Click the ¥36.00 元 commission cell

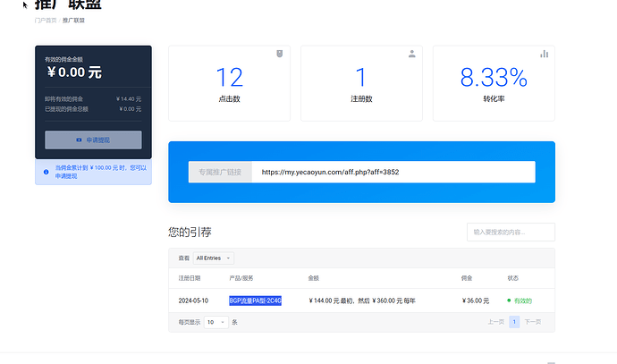pos(476,301)
